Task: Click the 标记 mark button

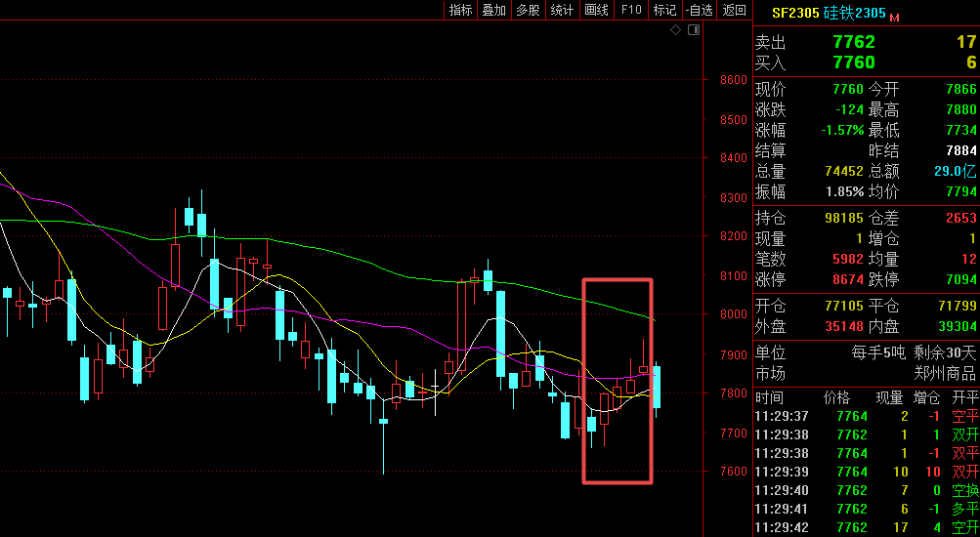Action: tap(664, 10)
